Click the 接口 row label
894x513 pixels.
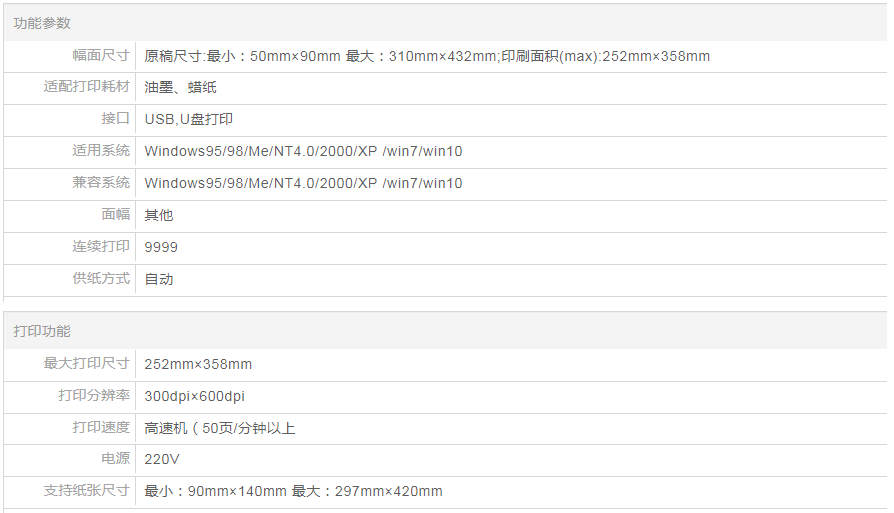click(116, 119)
